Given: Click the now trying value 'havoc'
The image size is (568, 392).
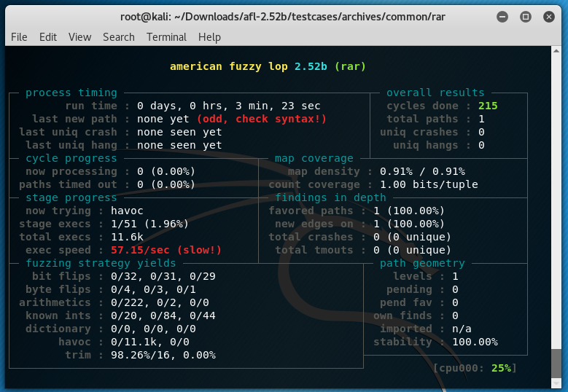Looking at the screenshot, I should pos(127,211).
